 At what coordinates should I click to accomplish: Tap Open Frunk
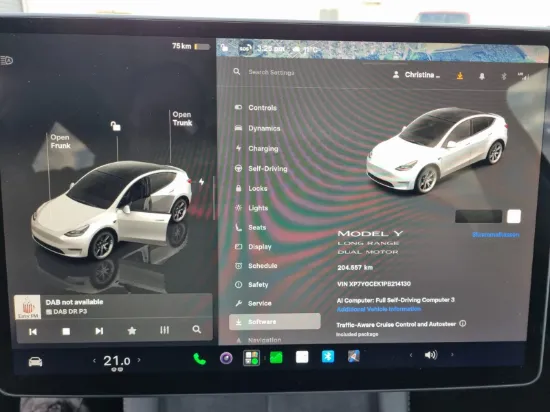pos(60,141)
